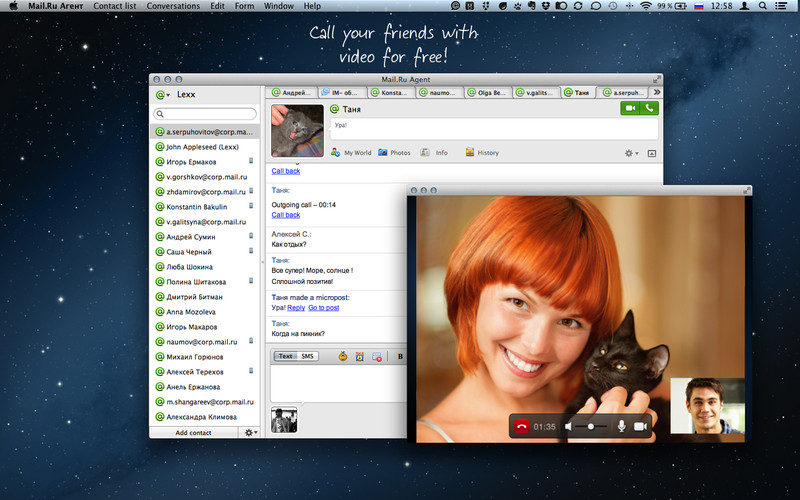The image size is (800, 500).
Task: Toggle the microphone in the call bar
Action: click(621, 426)
